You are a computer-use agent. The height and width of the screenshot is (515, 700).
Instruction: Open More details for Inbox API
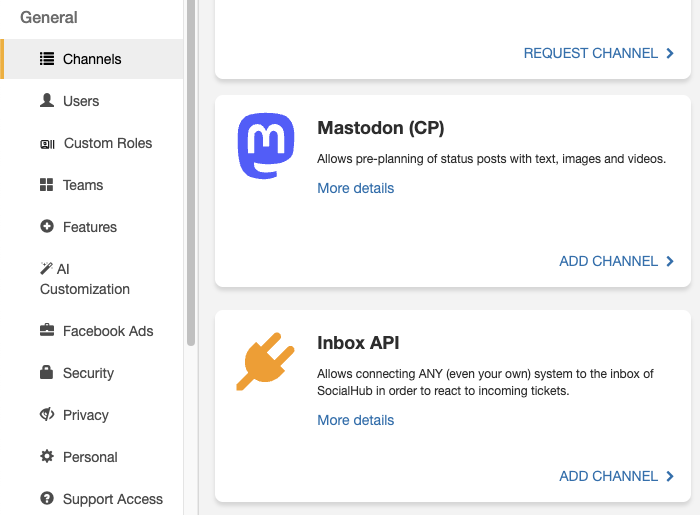(356, 420)
